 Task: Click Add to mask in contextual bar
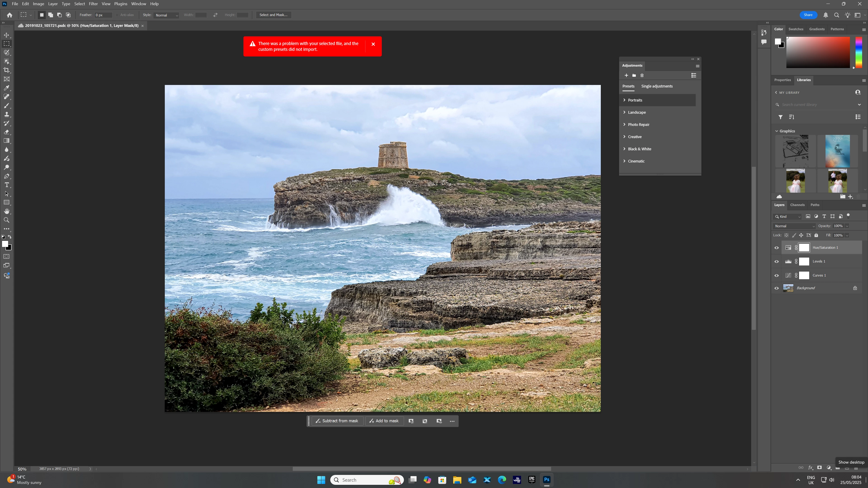point(384,421)
